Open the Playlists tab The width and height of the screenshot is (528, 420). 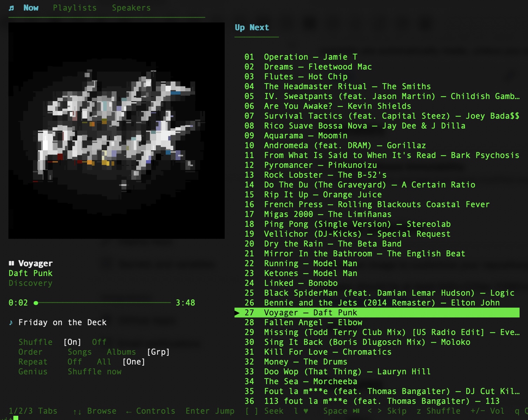click(x=75, y=8)
